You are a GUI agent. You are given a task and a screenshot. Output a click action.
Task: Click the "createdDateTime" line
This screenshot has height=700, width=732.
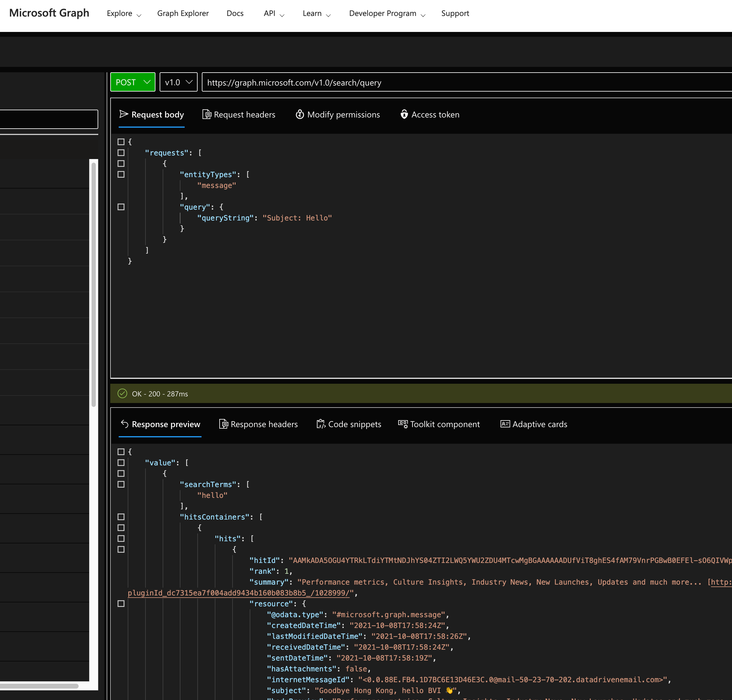pos(358,625)
